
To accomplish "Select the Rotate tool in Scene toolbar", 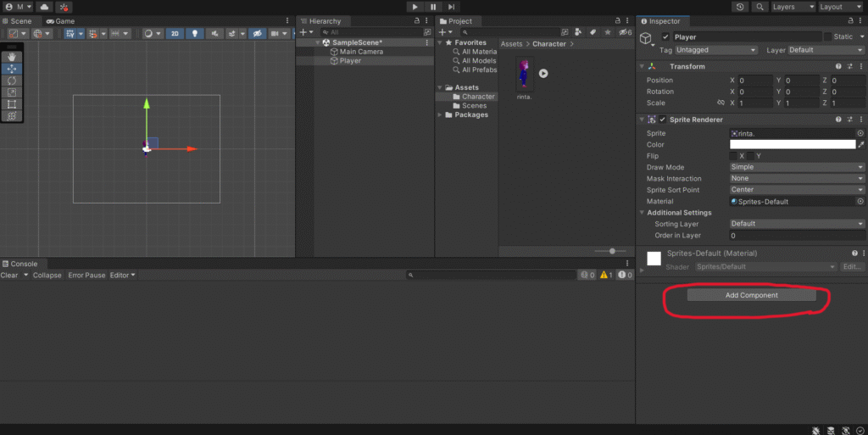I will click(x=12, y=81).
